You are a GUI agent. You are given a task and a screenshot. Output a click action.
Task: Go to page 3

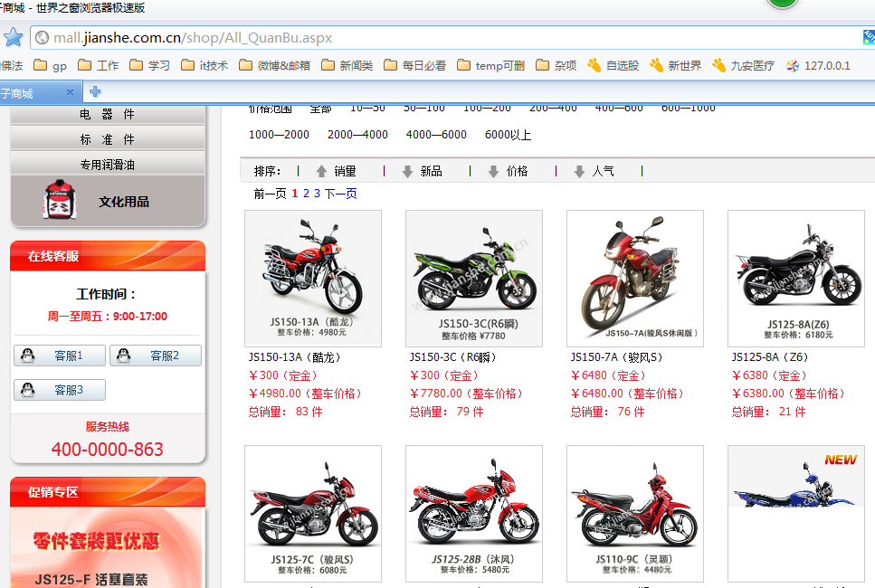click(x=317, y=194)
